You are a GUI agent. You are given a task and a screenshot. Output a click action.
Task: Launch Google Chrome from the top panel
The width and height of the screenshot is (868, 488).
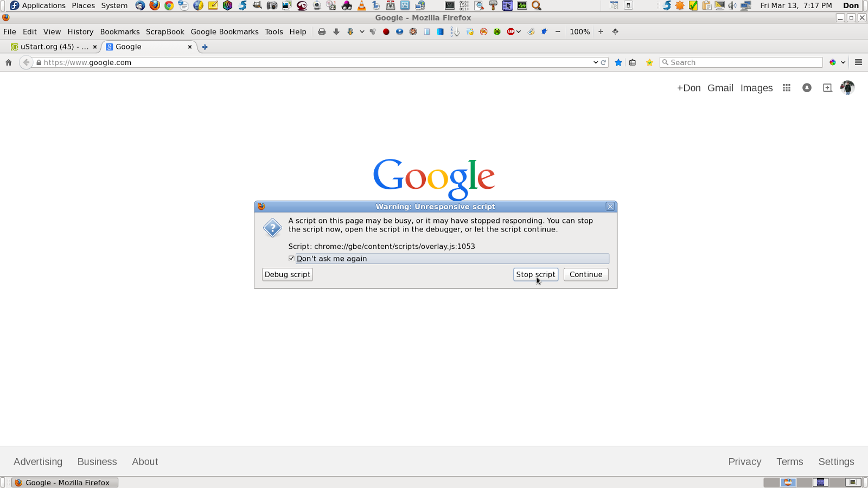click(169, 5)
